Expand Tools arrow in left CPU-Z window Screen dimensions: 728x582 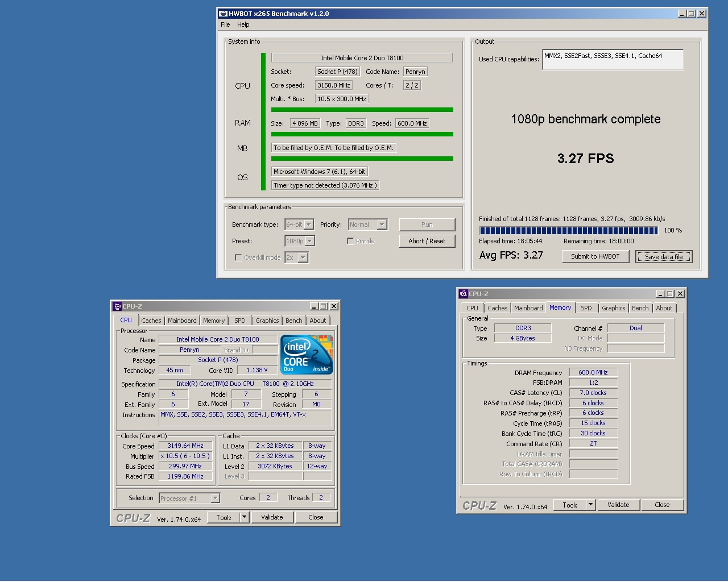[245, 517]
